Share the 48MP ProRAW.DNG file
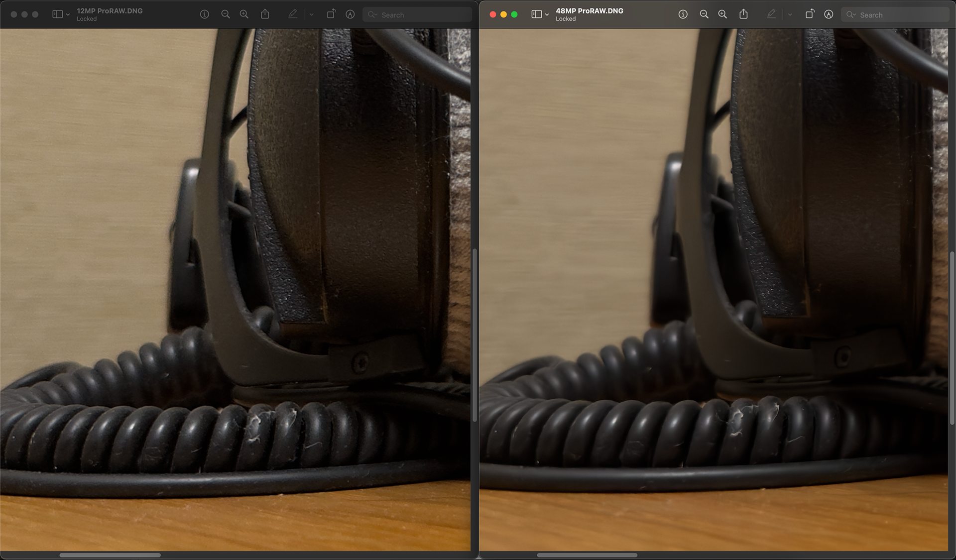This screenshot has height=560, width=956. point(743,14)
